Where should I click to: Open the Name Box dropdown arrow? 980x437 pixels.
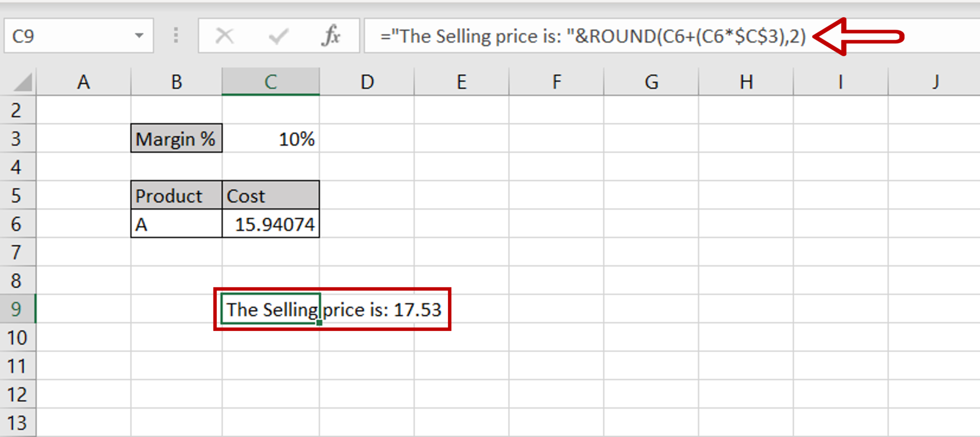140,35
